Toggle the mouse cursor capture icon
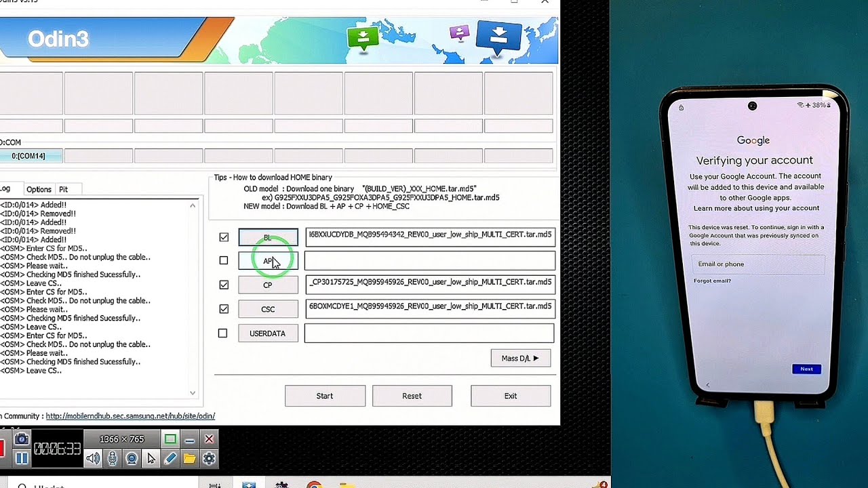868x488 pixels. tap(151, 459)
